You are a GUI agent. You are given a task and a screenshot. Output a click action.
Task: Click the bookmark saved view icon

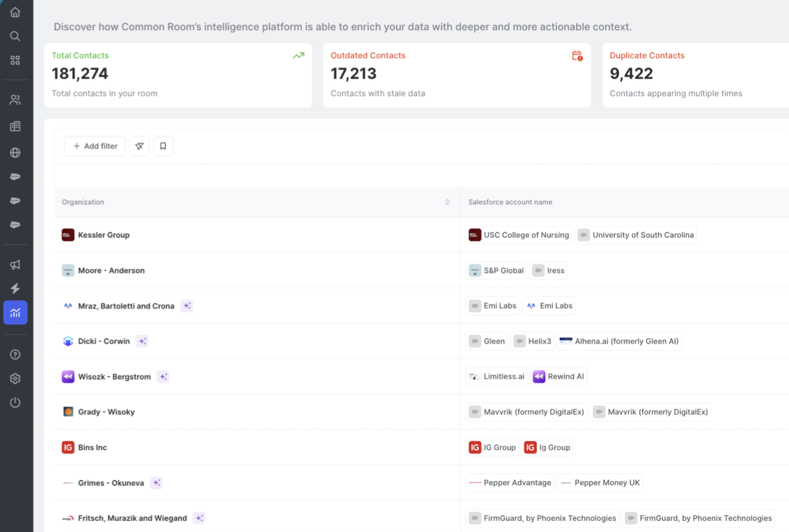pyautogui.click(x=163, y=146)
